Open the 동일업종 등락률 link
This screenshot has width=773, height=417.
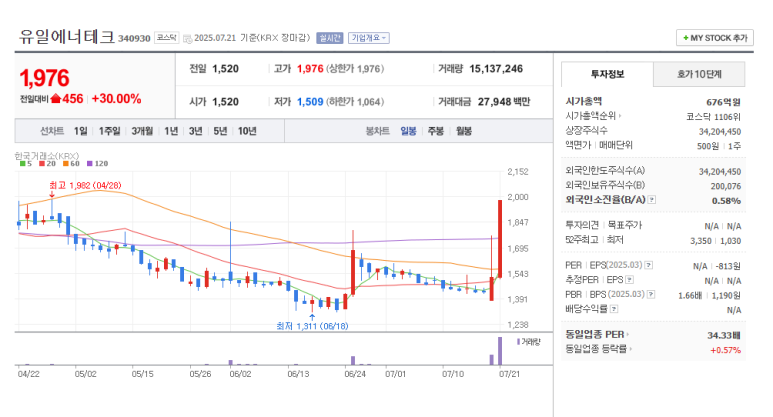598,349
